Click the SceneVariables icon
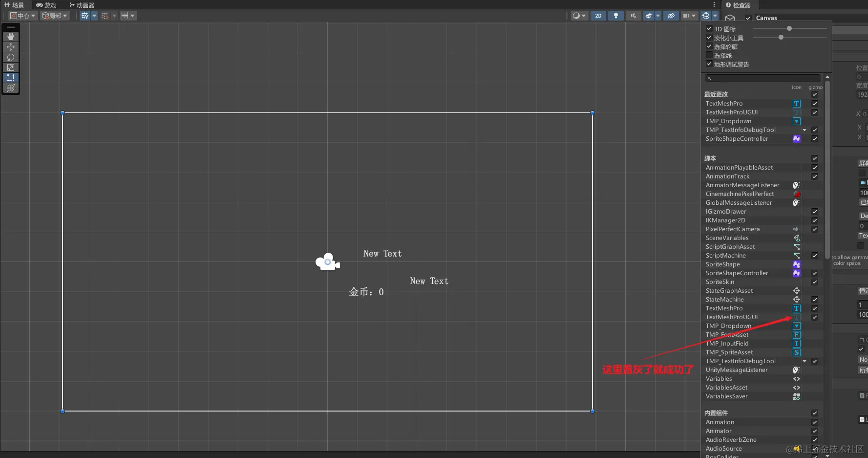 click(797, 238)
